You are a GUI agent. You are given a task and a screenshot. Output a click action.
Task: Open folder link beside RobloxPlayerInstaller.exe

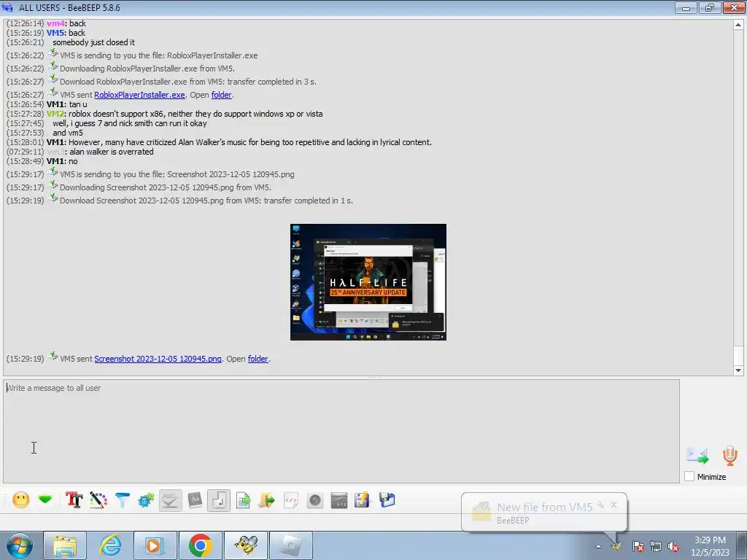point(222,95)
